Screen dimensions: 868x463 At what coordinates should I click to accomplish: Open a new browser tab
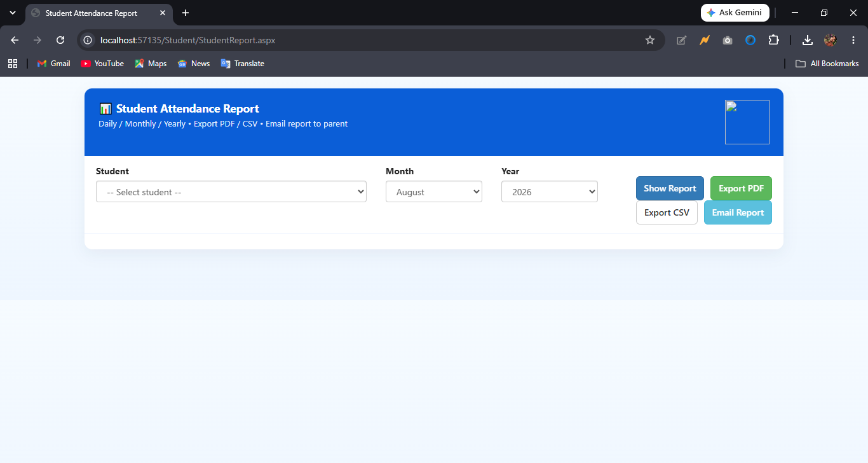point(186,13)
